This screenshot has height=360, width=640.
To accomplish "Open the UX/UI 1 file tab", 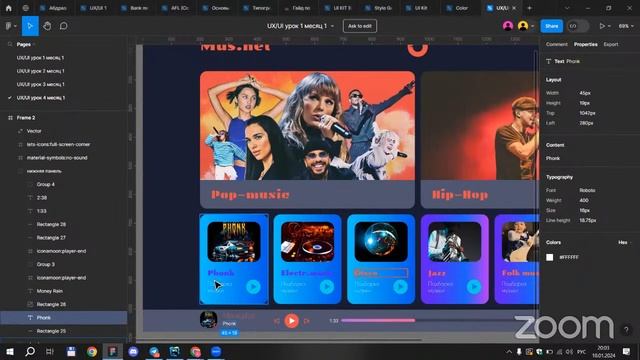I will click(95, 8).
